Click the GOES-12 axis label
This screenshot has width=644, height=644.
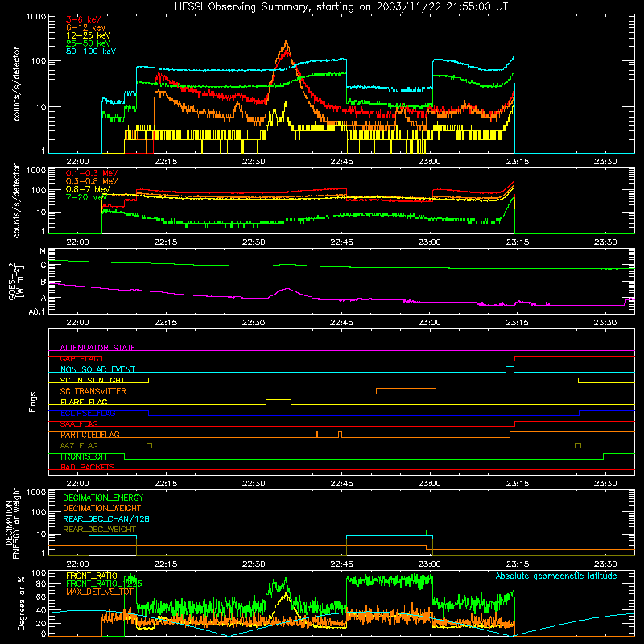16,281
